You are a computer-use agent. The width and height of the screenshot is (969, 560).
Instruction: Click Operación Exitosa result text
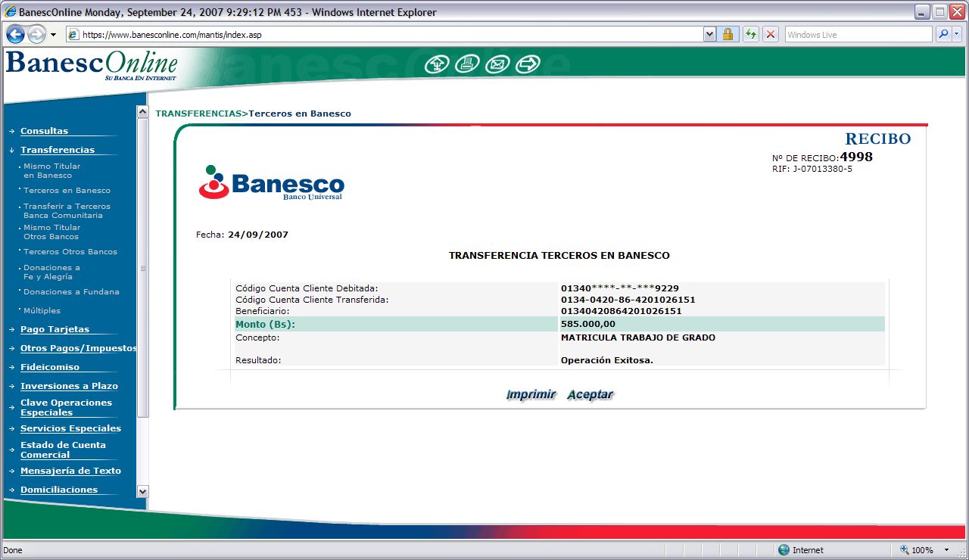tap(607, 360)
